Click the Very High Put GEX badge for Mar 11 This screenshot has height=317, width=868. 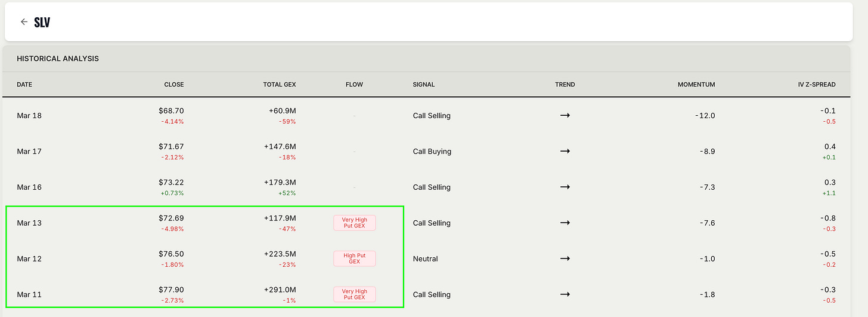354,294
